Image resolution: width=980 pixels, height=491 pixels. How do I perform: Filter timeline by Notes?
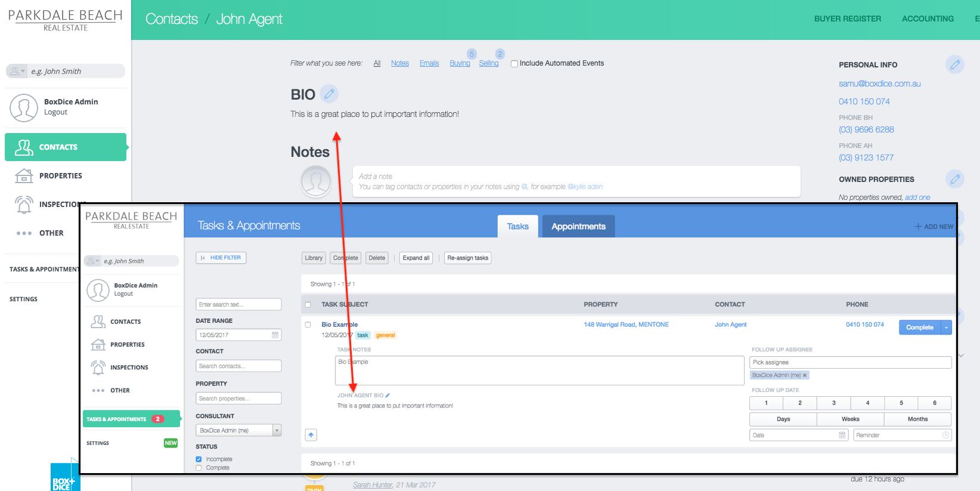click(400, 63)
